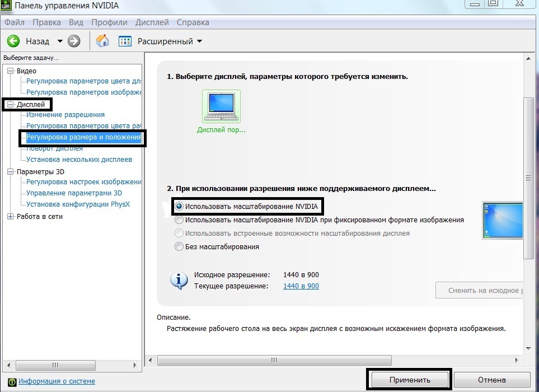This screenshot has height=392, width=539.
Task: Click main panel horizontal scrollbar thumb
Action: pos(274,361)
